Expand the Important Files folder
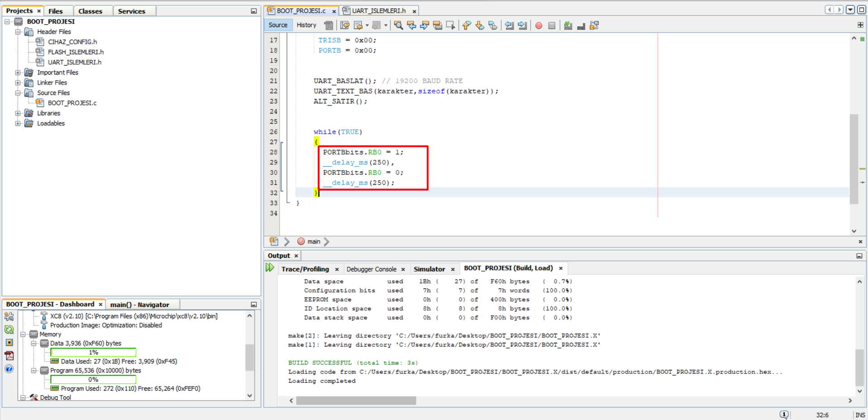Image resolution: width=868 pixels, height=420 pixels. click(18, 72)
